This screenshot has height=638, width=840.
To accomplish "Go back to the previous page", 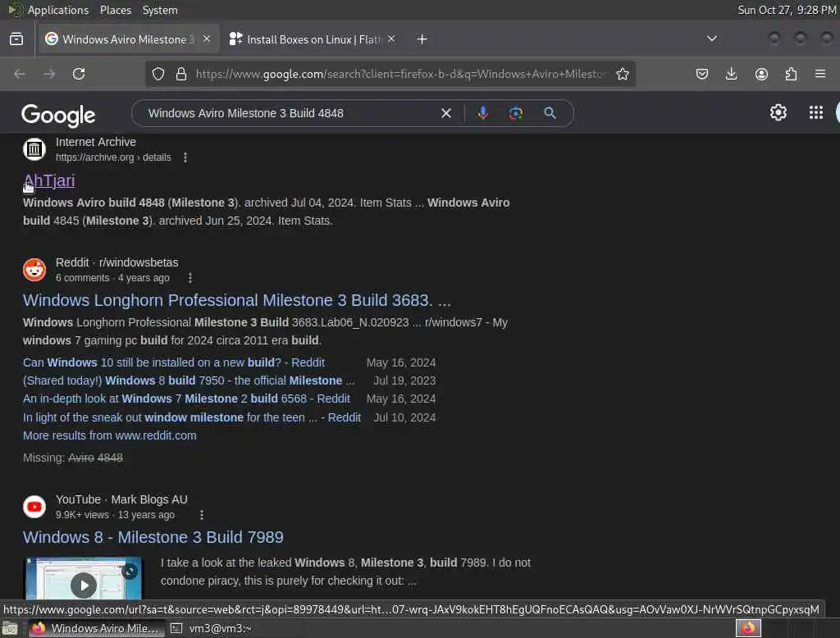I will coord(20,74).
